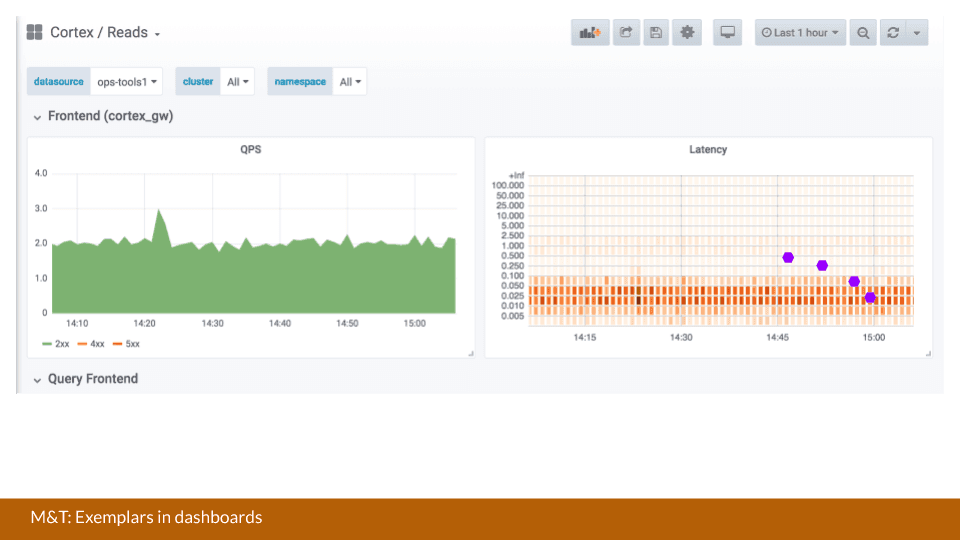Click the exemplar dot near 0.025 latency
Viewport: 960px width, 540px height.
pyautogui.click(x=870, y=298)
